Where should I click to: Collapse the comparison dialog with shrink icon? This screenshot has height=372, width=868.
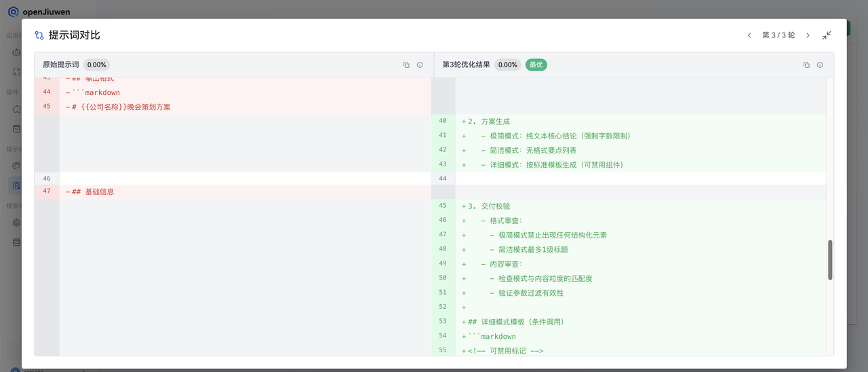827,35
